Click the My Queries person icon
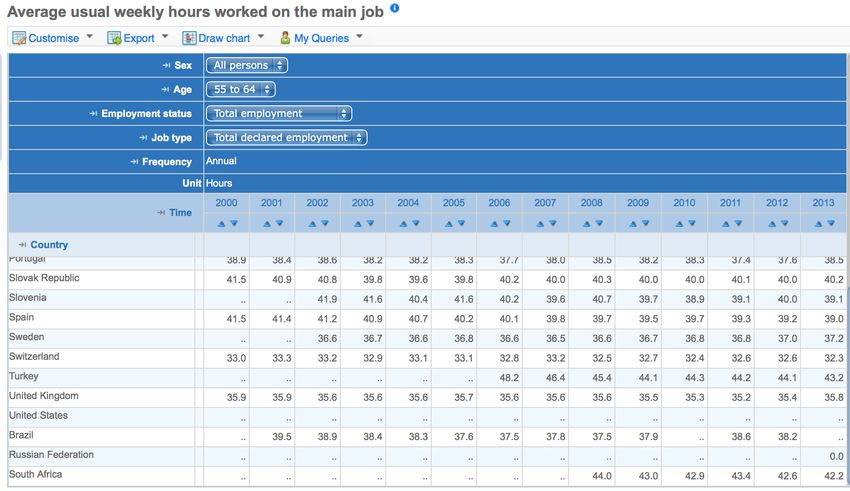 (285, 38)
